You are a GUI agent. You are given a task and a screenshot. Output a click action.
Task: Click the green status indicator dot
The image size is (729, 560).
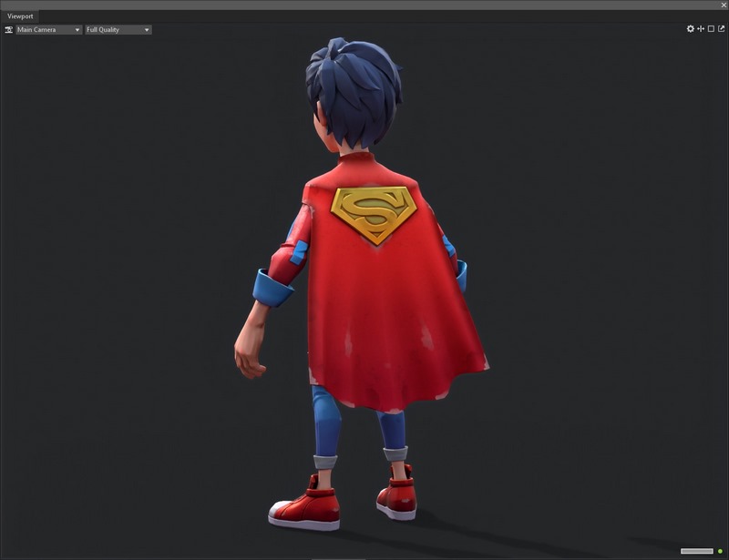point(720,551)
